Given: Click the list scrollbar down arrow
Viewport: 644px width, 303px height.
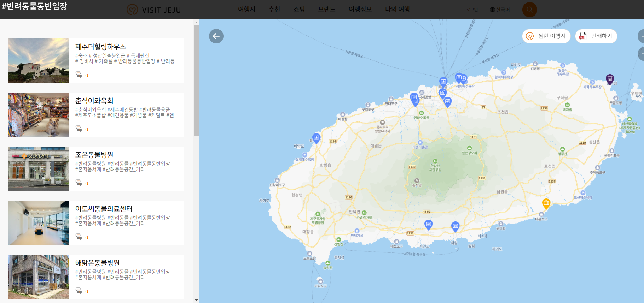Looking at the screenshot, I should [196, 300].
